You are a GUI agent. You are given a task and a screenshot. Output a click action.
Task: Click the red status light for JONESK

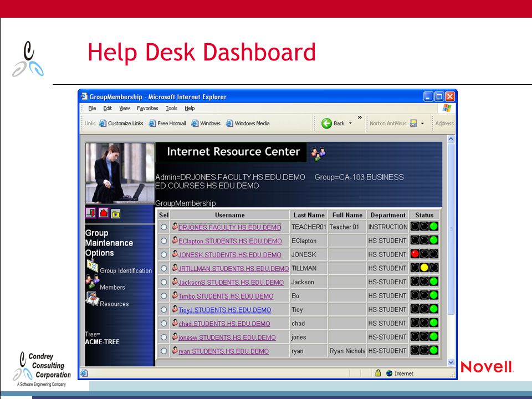tap(415, 254)
